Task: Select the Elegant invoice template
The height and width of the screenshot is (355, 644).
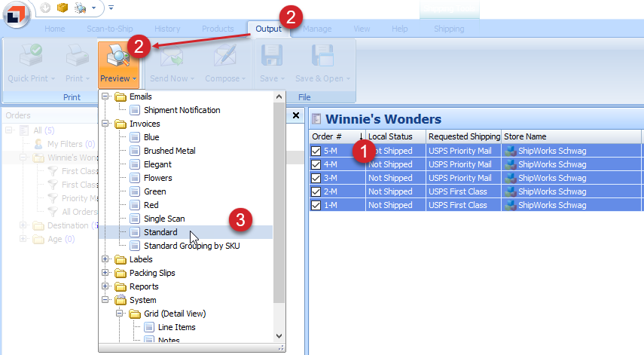Action: click(157, 164)
